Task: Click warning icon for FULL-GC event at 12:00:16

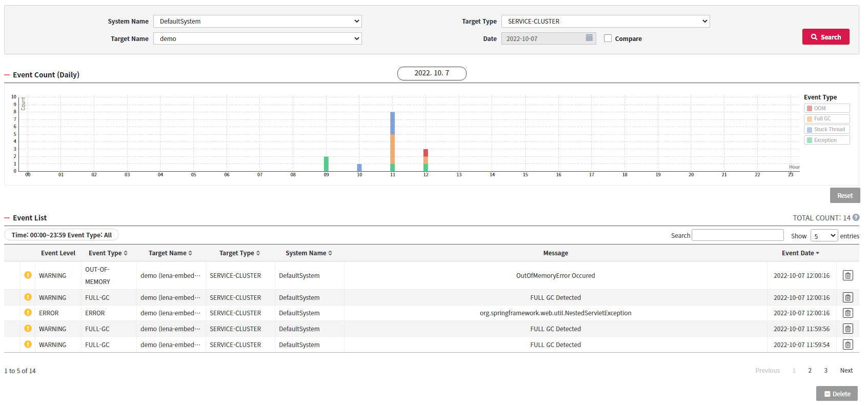Action: pyautogui.click(x=28, y=297)
